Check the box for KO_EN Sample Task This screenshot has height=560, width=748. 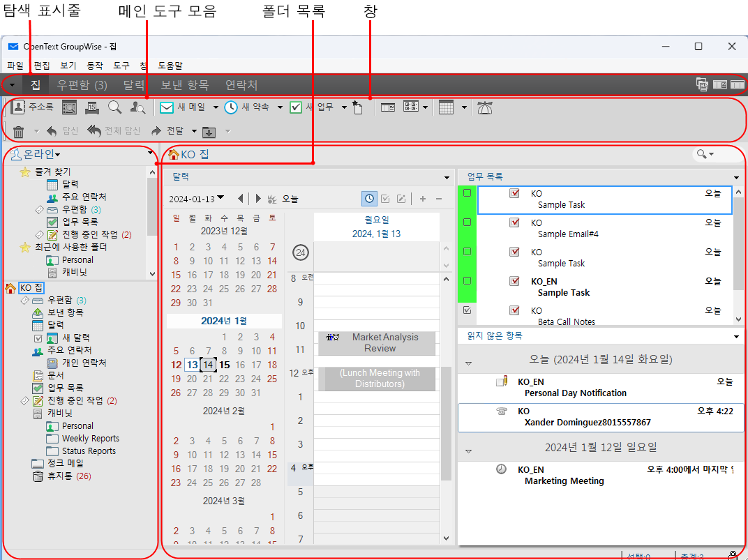click(x=467, y=281)
